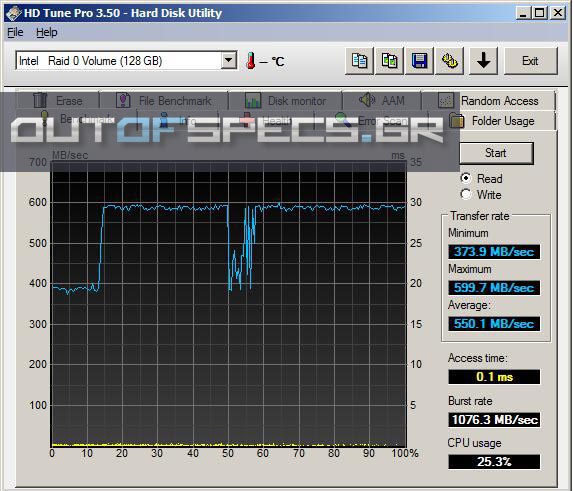Switch to the Random Access tab
The image size is (573, 491).
[489, 100]
